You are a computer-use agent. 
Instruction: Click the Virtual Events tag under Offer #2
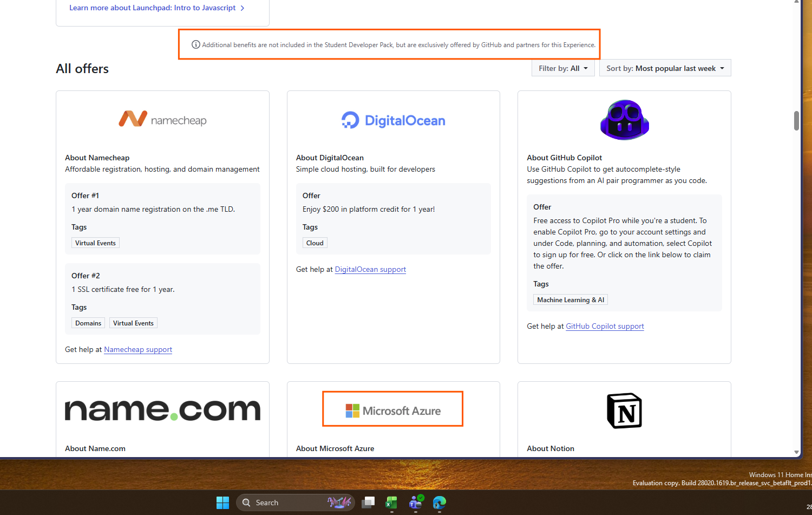pyautogui.click(x=133, y=323)
